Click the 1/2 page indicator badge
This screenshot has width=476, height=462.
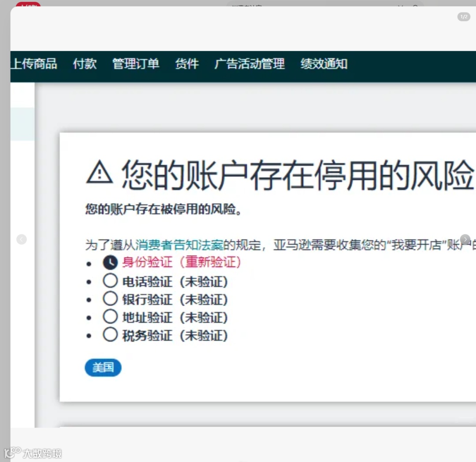pos(464,17)
